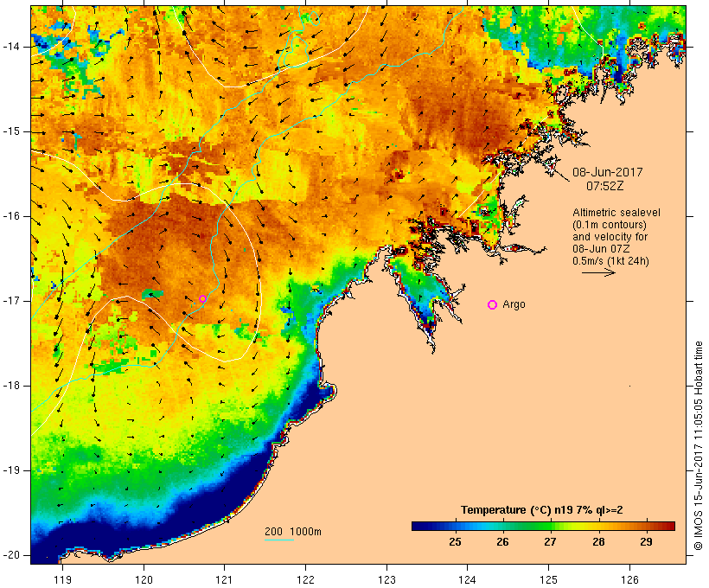Click the latitude axis label -15
The height and width of the screenshot is (588, 709).
click(x=11, y=131)
